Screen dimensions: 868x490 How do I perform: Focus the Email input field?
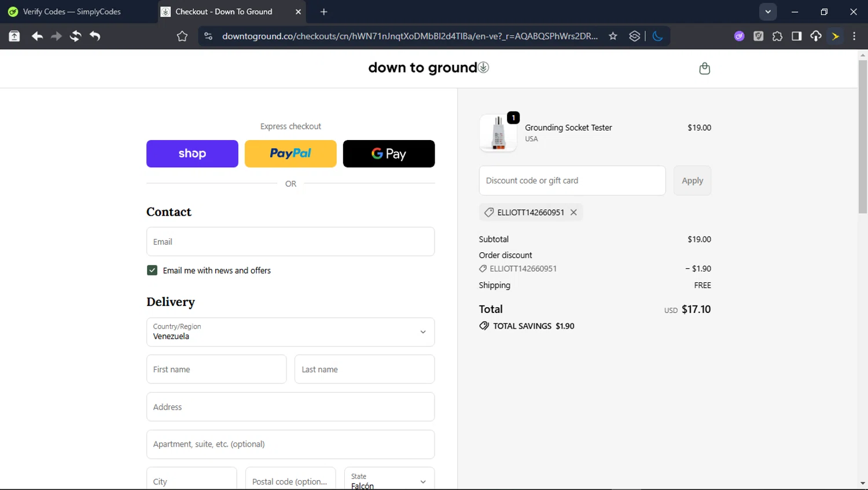[x=290, y=241]
